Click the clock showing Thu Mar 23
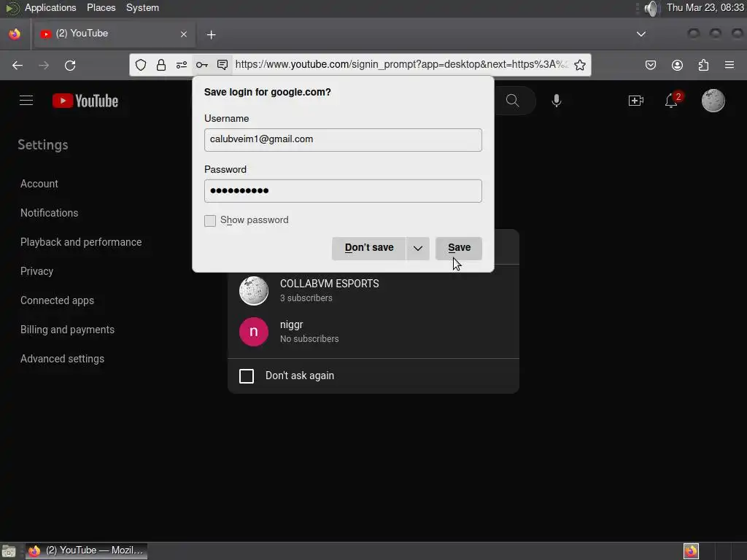The height and width of the screenshot is (560, 747). pyautogui.click(x=705, y=7)
